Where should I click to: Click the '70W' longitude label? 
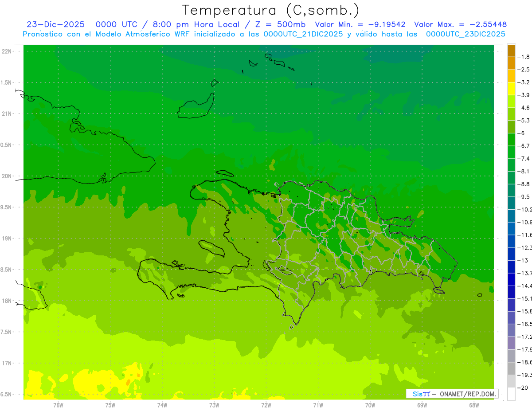point(370,405)
